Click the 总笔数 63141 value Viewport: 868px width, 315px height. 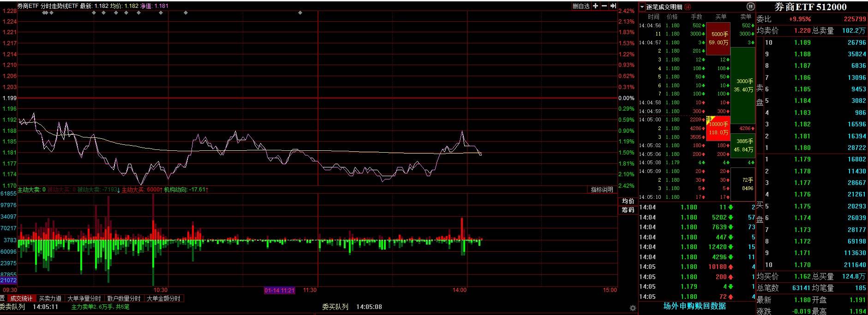tap(801, 288)
